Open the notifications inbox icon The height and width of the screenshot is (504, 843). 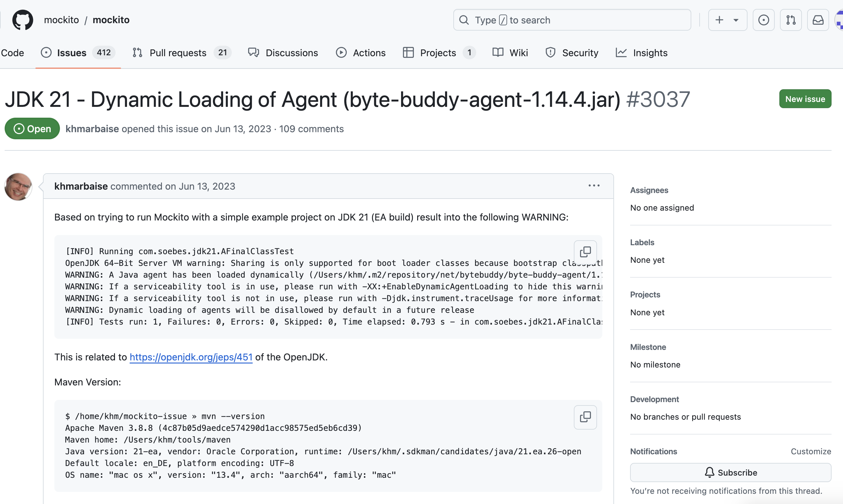pyautogui.click(x=818, y=20)
